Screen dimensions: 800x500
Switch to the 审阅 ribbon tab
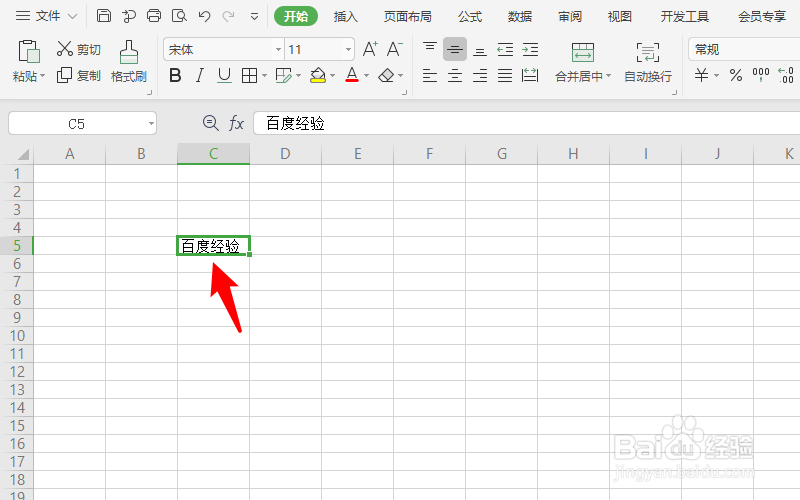click(x=569, y=16)
